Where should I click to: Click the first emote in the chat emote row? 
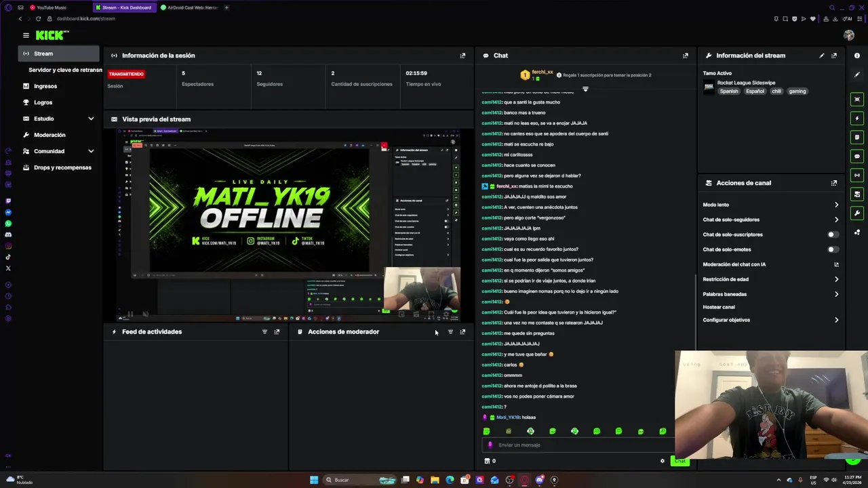point(486,431)
